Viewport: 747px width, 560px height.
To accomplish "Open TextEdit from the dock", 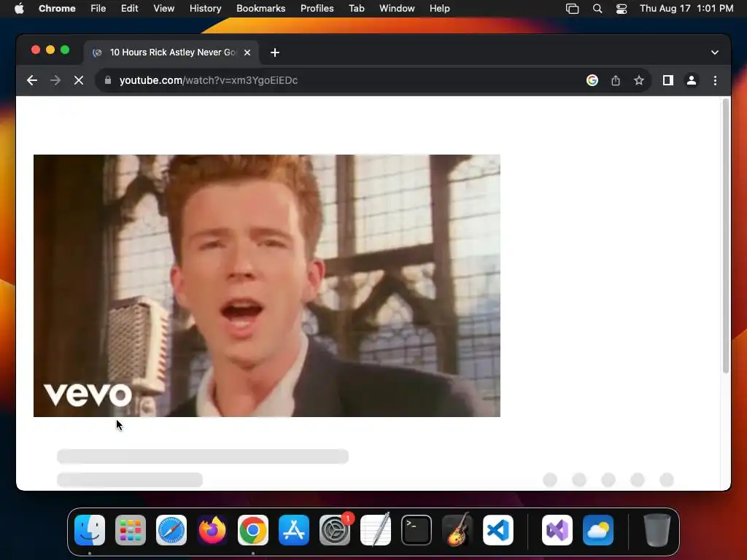I will [376, 530].
